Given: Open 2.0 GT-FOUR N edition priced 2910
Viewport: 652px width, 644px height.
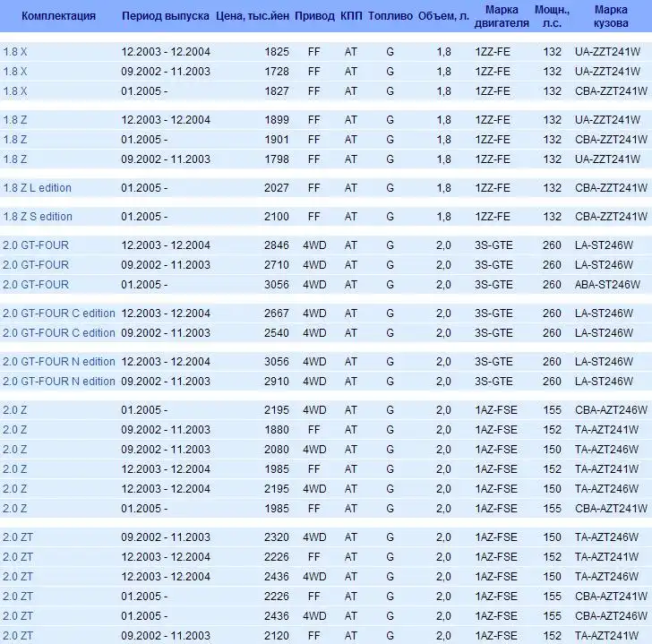Looking at the screenshot, I should click(x=59, y=382).
